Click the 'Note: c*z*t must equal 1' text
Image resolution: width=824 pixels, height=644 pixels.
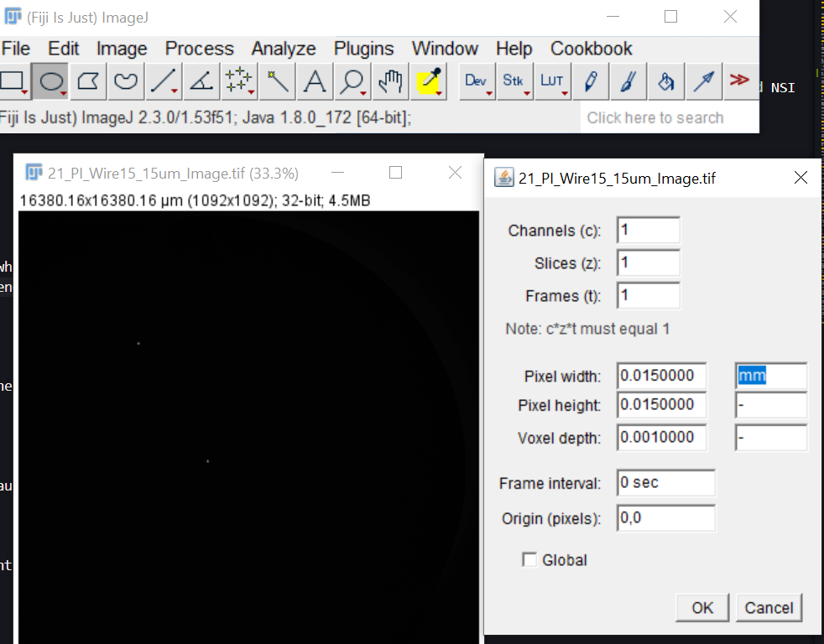point(587,329)
